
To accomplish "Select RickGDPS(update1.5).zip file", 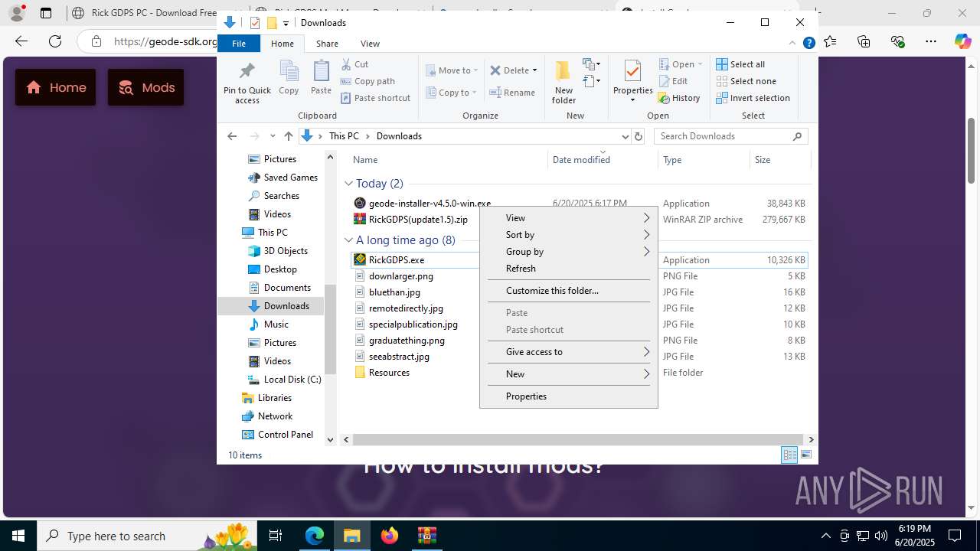I will tap(418, 220).
